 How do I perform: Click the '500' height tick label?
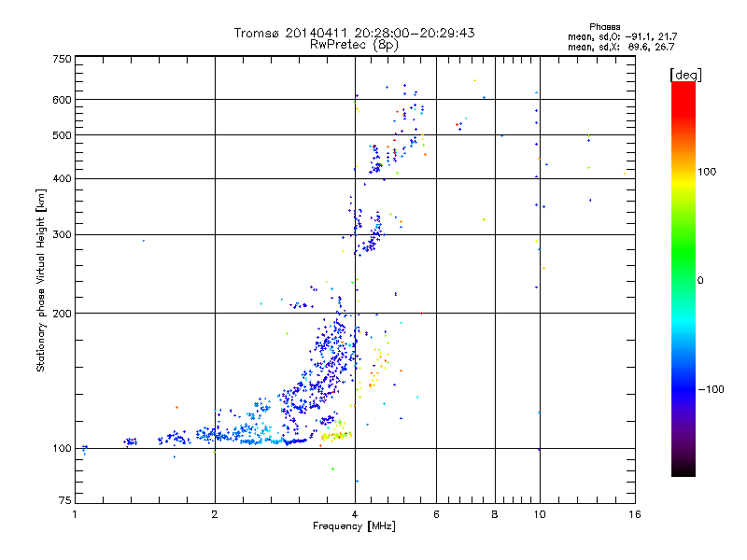click(63, 135)
